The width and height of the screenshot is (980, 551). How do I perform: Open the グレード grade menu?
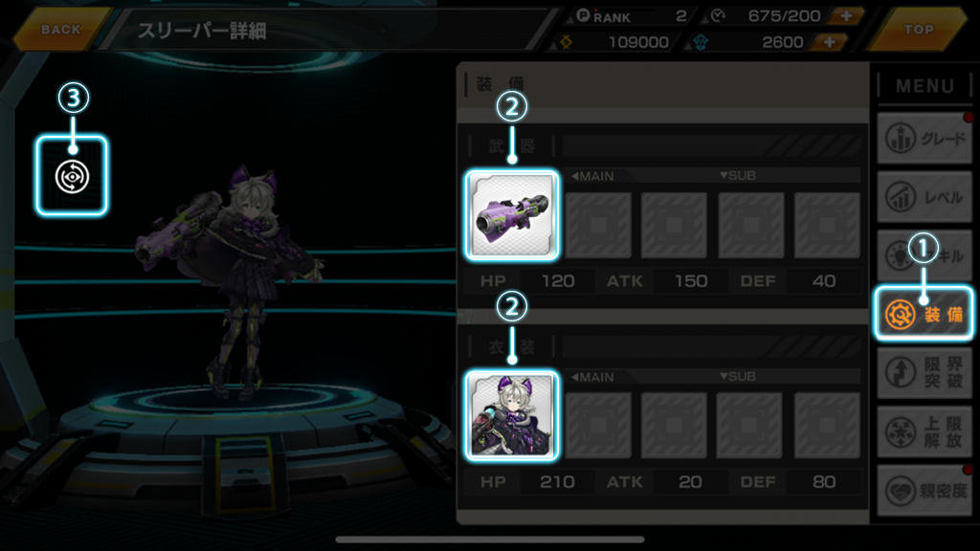coord(924,138)
